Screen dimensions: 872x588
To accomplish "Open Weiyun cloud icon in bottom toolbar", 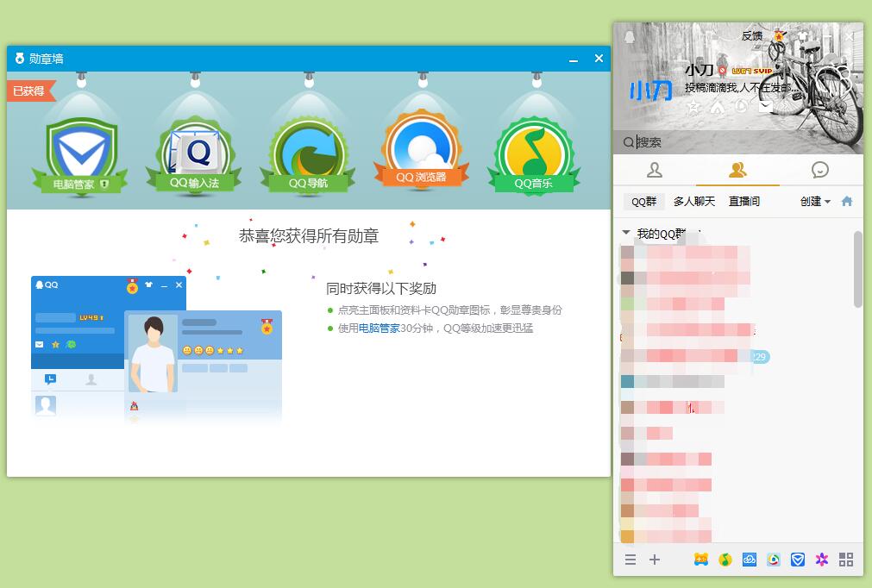I will point(750,560).
